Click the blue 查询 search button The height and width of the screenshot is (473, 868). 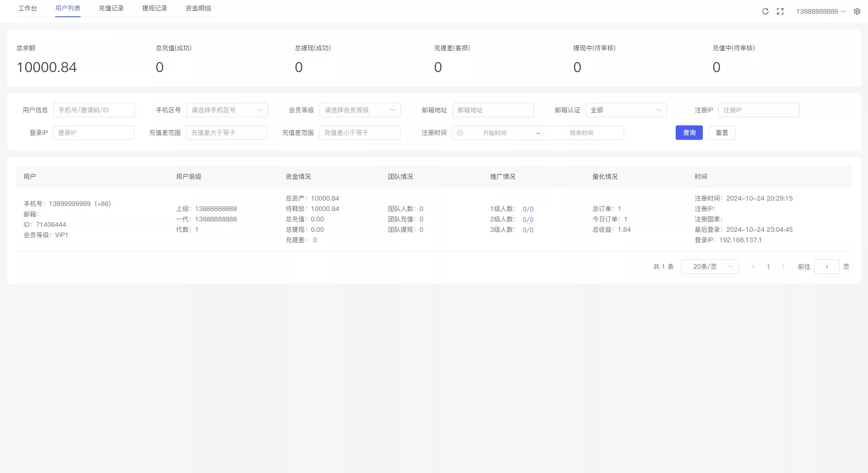coord(689,133)
